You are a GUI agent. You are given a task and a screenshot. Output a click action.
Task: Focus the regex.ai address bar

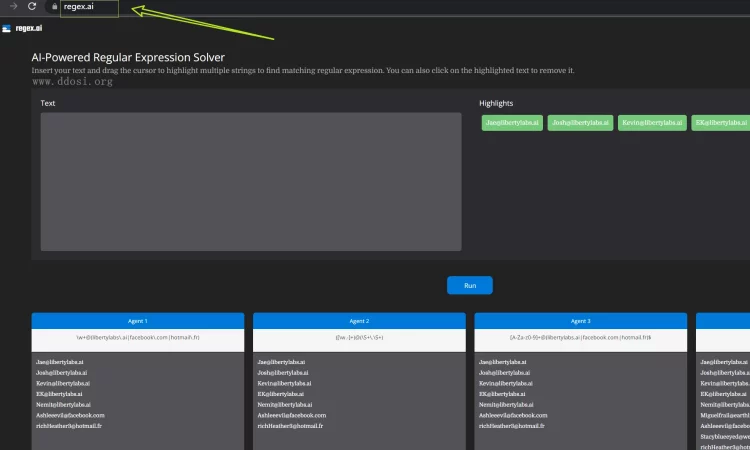click(89, 8)
